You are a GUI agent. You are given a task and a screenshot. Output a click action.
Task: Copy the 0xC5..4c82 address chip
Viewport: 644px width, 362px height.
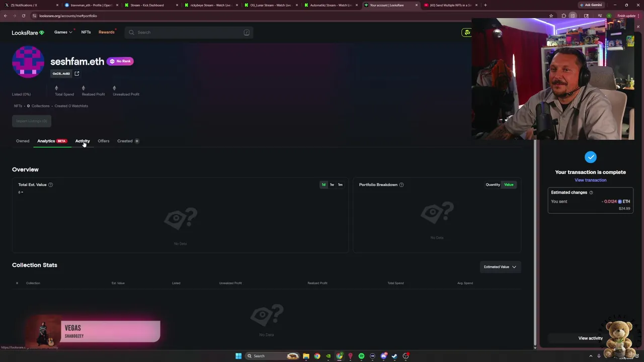61,73
